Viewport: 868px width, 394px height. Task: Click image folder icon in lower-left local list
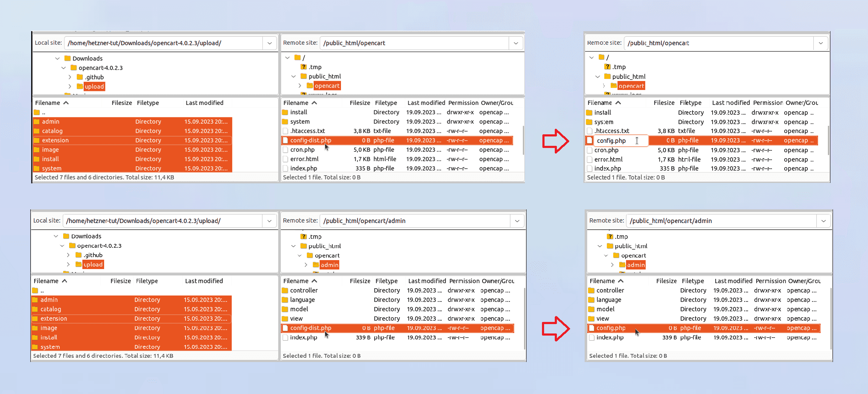coord(35,328)
